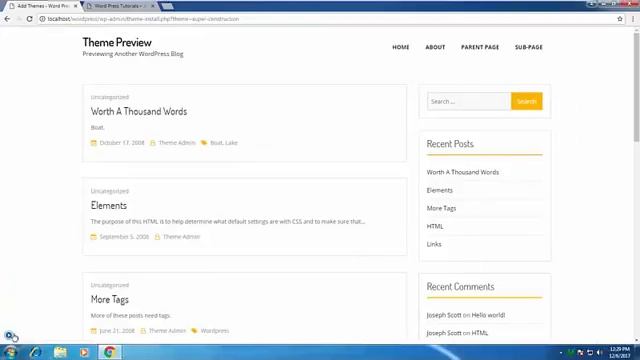This screenshot has height=360, width=640.
Task: Click tag icon beside Boat, Lake
Action: tap(204, 143)
